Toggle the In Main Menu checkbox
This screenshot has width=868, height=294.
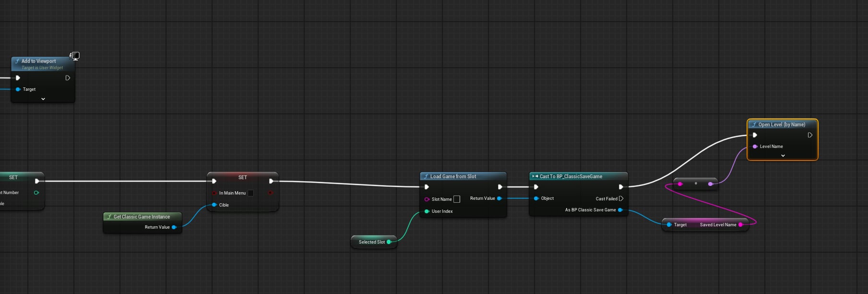coord(250,193)
